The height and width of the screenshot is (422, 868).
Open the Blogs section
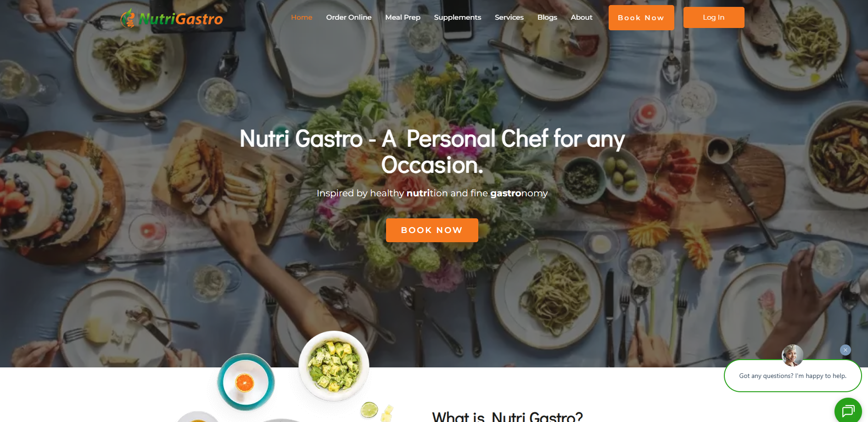click(x=547, y=17)
